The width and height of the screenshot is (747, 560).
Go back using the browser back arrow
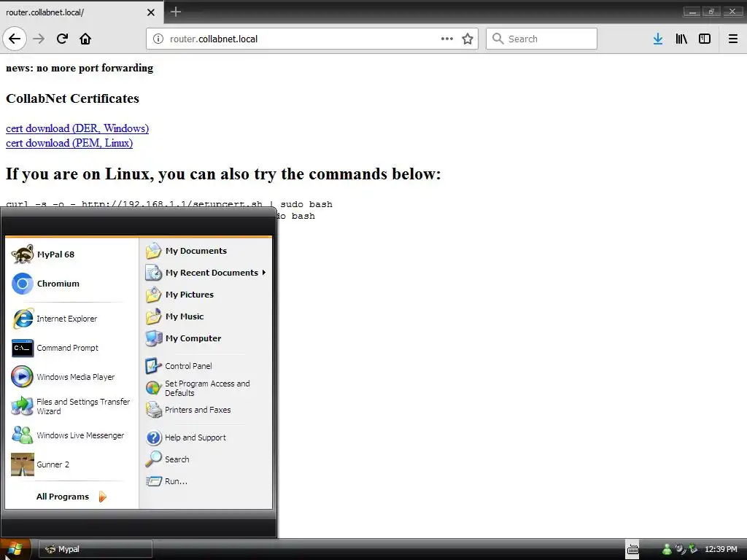point(15,39)
